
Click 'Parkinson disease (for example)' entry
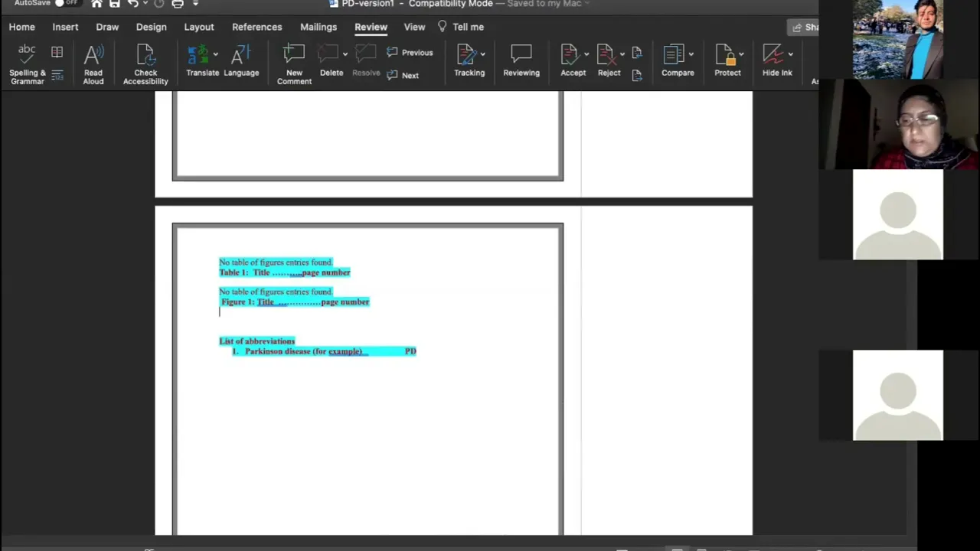tap(303, 351)
